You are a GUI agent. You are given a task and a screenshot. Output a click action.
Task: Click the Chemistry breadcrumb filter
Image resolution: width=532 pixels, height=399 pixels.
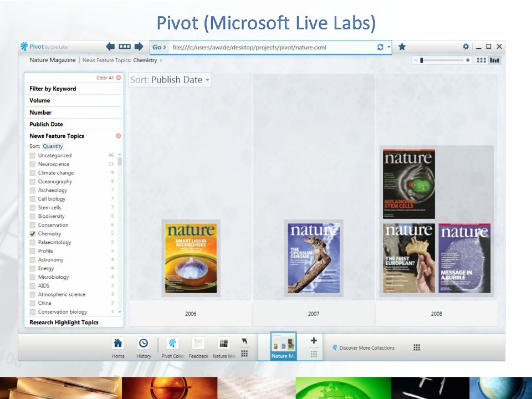pos(145,60)
